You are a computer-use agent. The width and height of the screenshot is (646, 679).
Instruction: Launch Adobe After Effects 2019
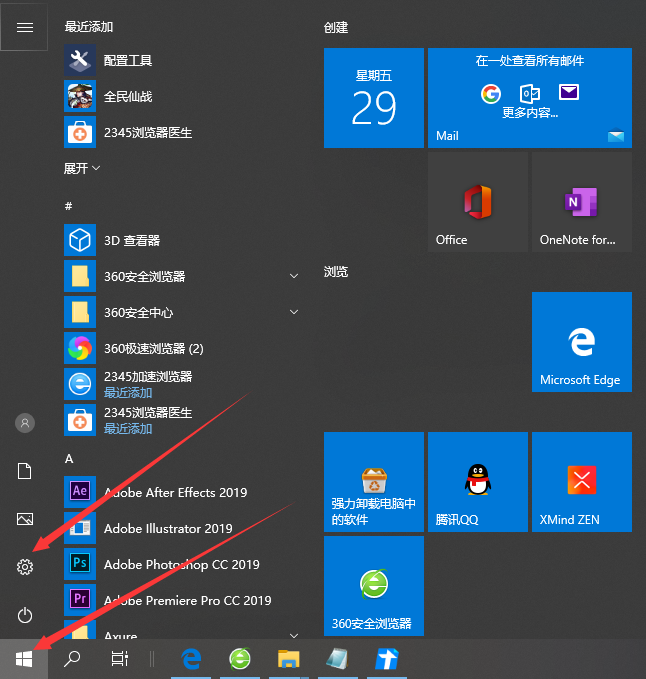click(x=182, y=491)
